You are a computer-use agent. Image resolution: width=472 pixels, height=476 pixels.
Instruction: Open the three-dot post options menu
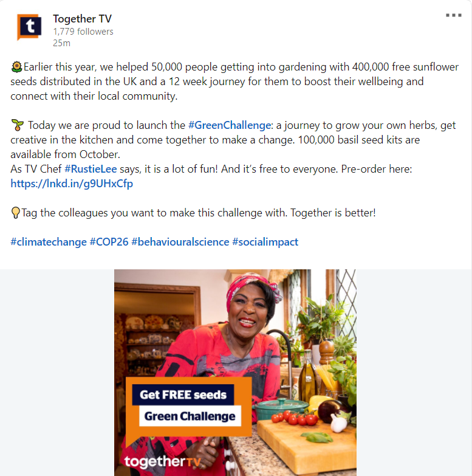454,15
